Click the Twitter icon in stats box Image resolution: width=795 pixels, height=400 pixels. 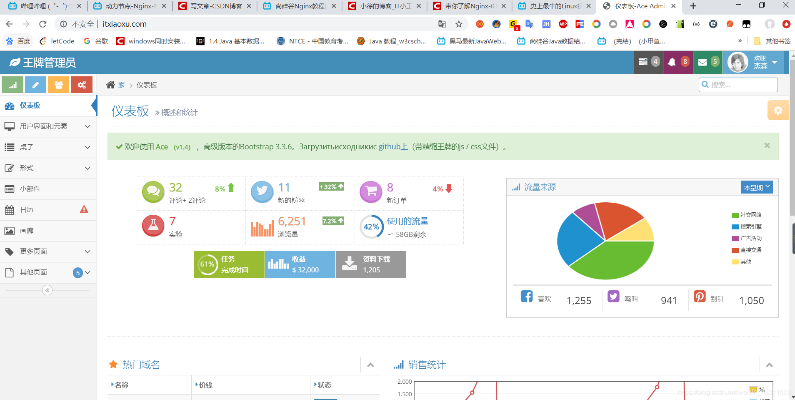pyautogui.click(x=261, y=190)
